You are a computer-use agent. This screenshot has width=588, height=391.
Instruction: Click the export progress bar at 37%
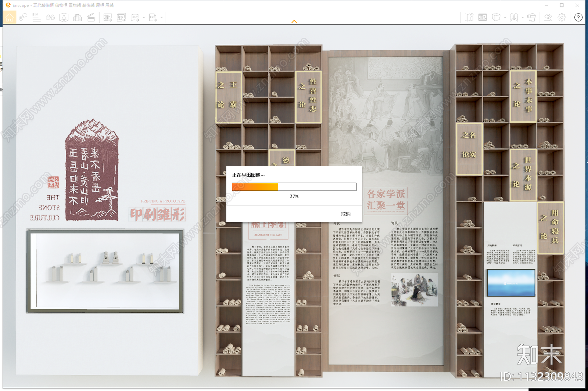294,187
